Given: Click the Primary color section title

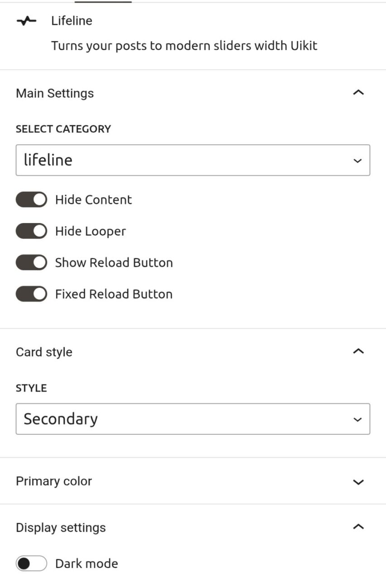Looking at the screenshot, I should point(54,481).
